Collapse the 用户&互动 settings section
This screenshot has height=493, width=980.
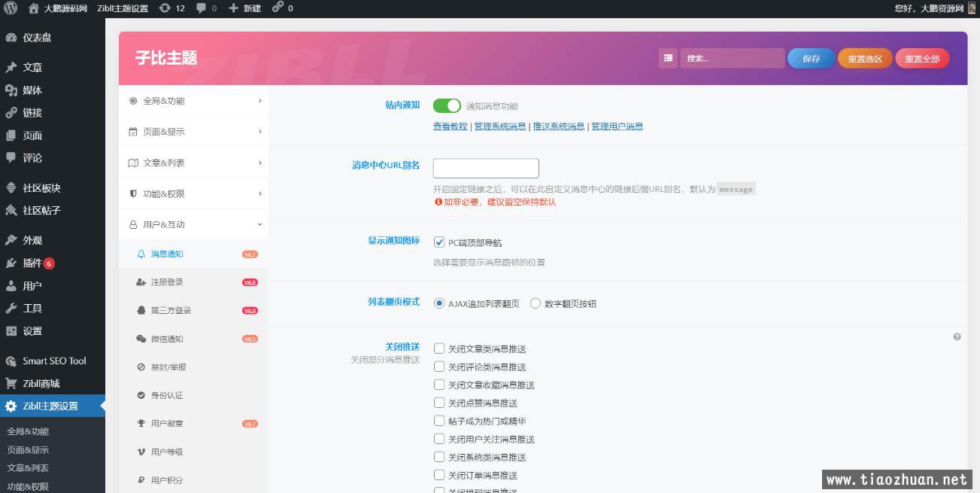pos(194,224)
